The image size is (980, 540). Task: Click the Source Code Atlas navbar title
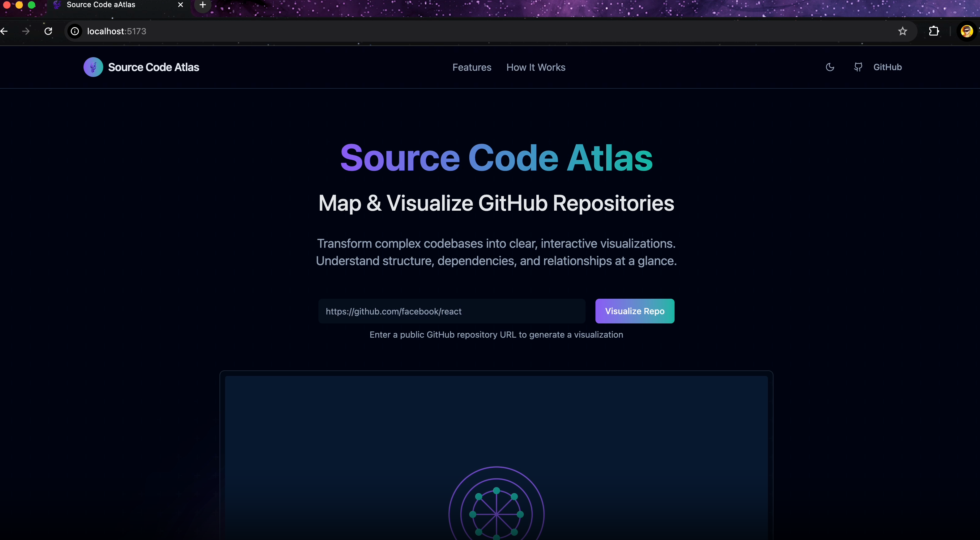coord(153,67)
